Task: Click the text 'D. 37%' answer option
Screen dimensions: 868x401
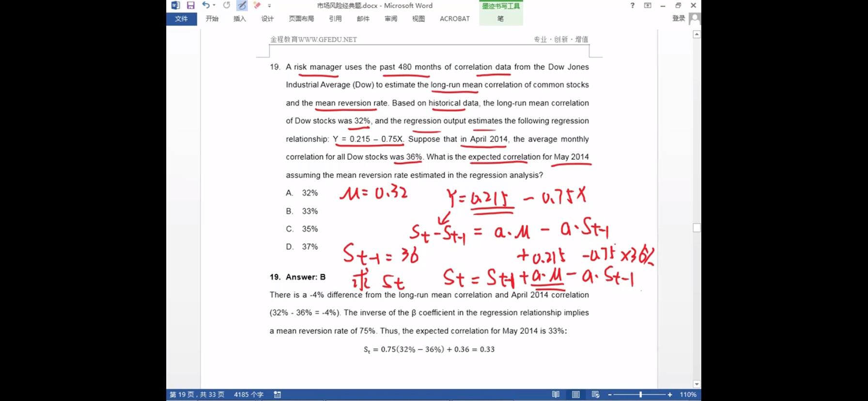Action: [x=302, y=247]
